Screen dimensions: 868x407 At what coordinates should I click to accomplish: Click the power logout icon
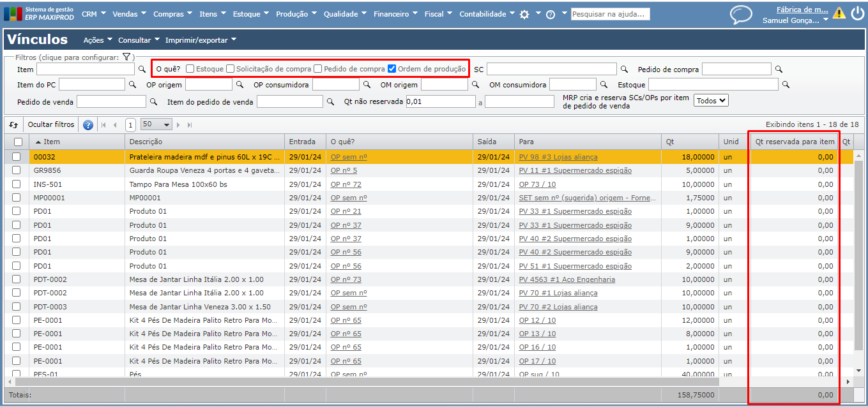[x=857, y=13]
